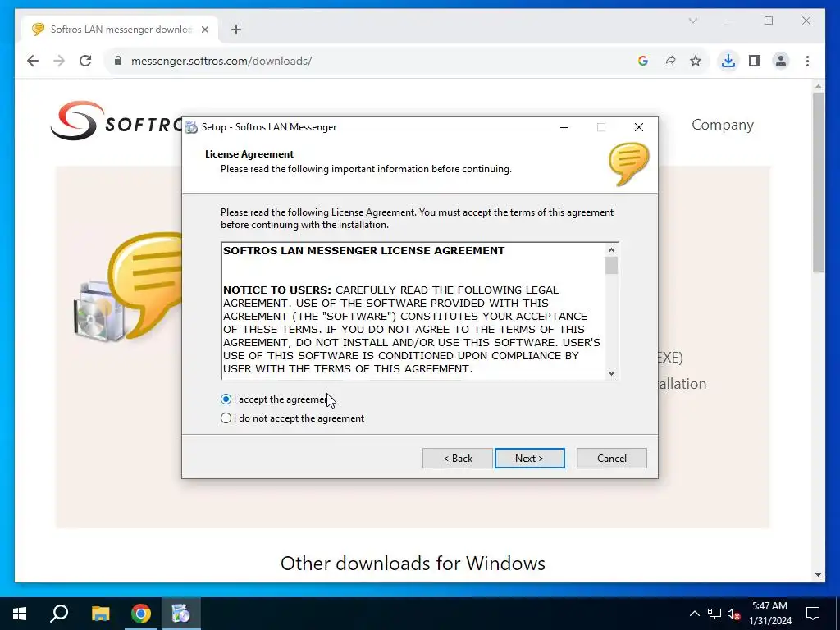Click the Chrome forward arrow
840x630 pixels.
[x=59, y=61]
